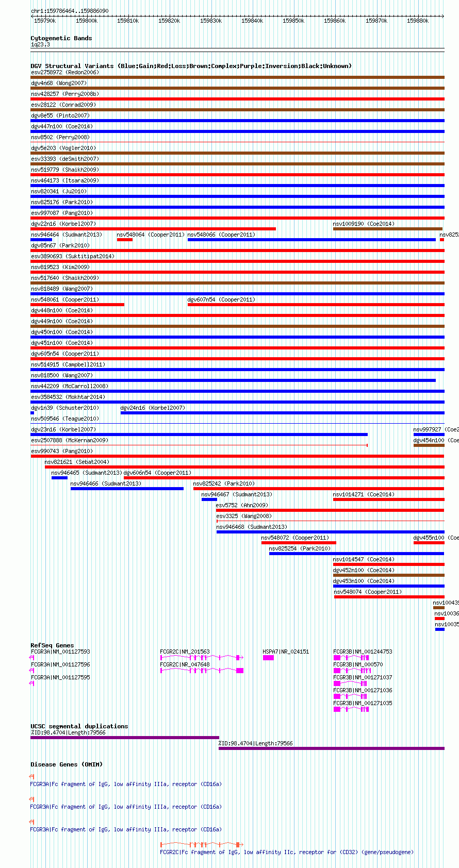This screenshot has height=868, width=459.
Task: Click the FCGR3A NM_001127596 gene arrow glyph
Action: pos(32,671)
